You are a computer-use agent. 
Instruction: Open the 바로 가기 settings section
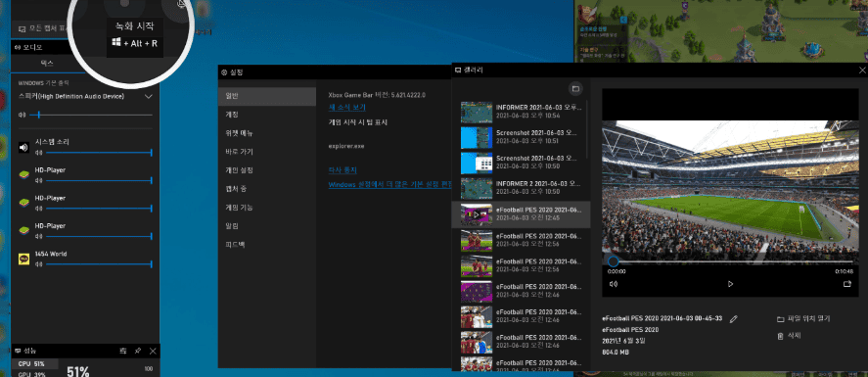[x=267, y=152]
